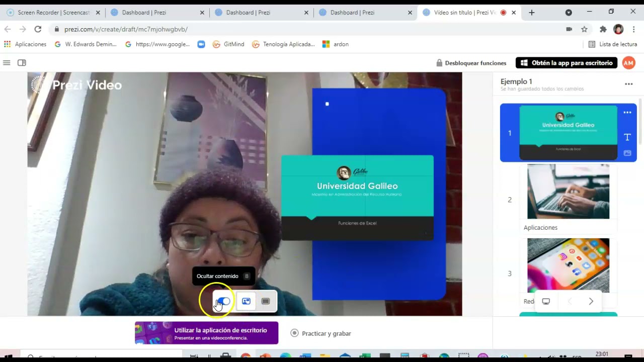The height and width of the screenshot is (362, 644).
Task: Open W. Edwards Deming bookmark
Action: [86, 44]
